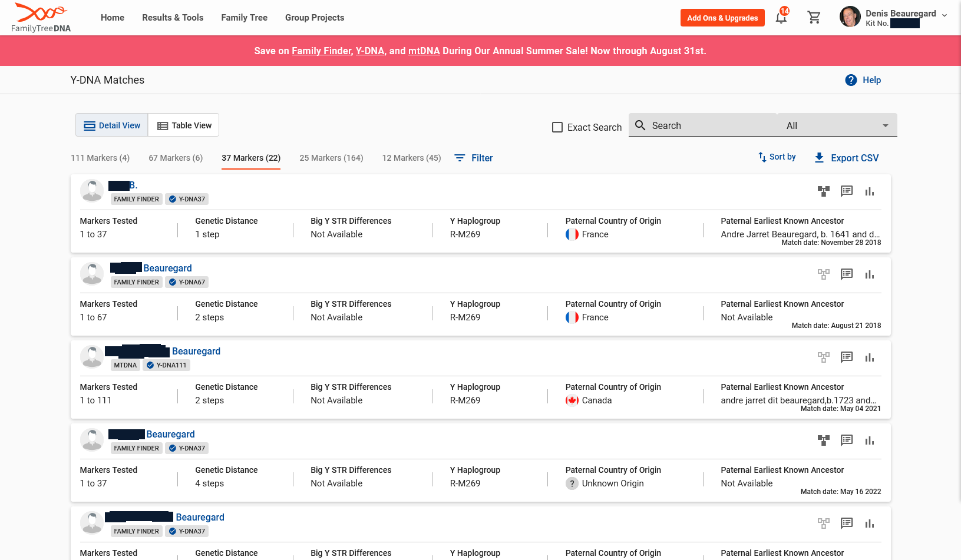
Task: Select the 111 Markers (4) tab
Action: (x=100, y=158)
